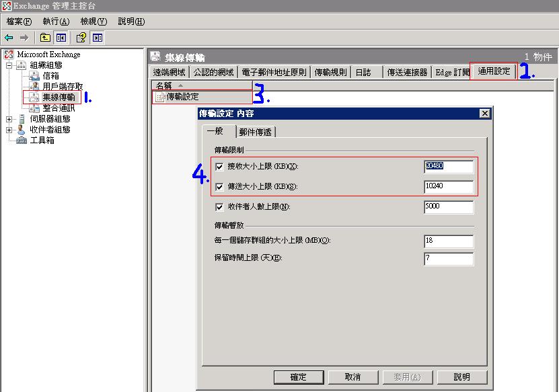Click the 整合通訊 icon
The height and width of the screenshot is (392, 559).
point(34,108)
